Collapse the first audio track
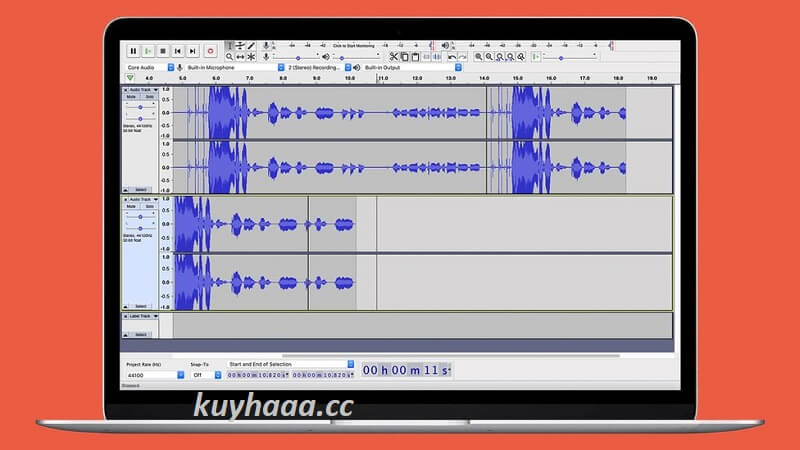Viewport: 800px width, 450px height. click(x=126, y=190)
